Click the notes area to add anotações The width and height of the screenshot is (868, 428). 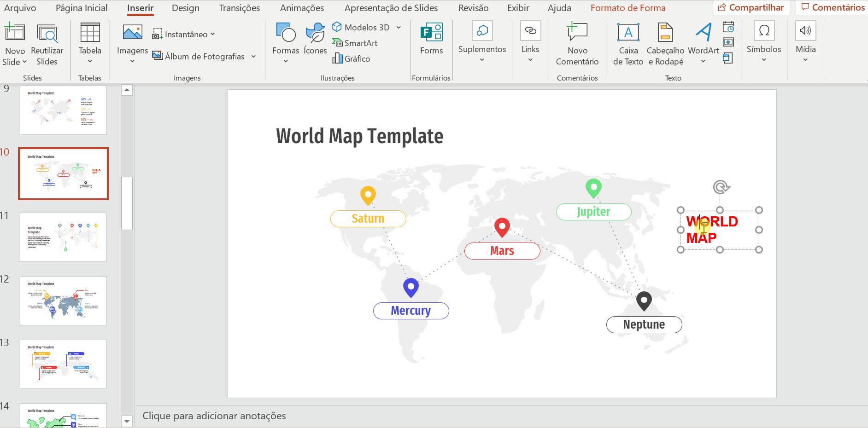pyautogui.click(x=502, y=416)
